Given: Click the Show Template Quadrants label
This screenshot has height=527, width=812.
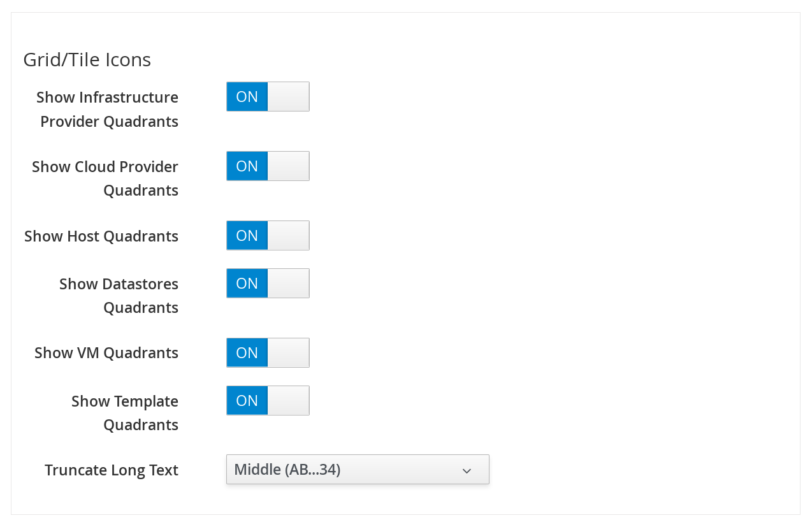Looking at the screenshot, I should pyautogui.click(x=125, y=413).
